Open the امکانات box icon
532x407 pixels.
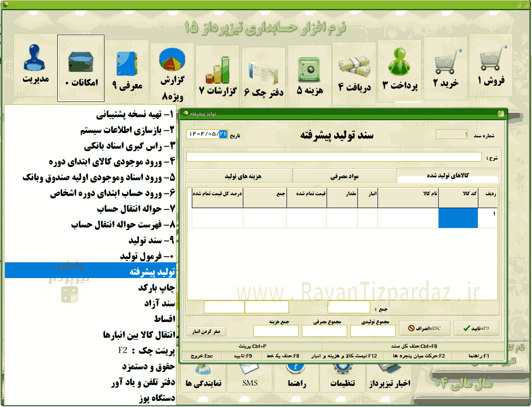81,68
